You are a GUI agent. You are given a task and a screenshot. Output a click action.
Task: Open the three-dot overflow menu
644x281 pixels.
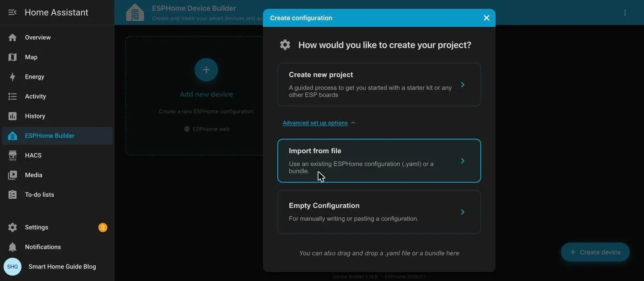(x=625, y=13)
